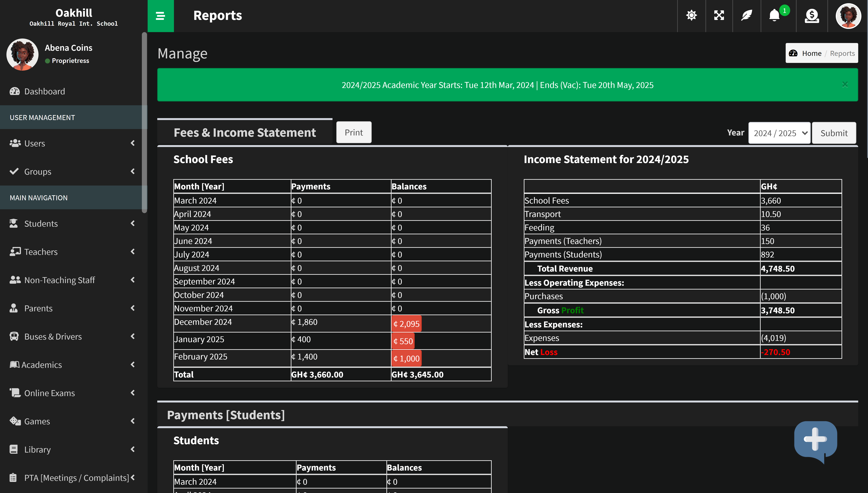
Task: Open the Year 2024 / 2025 dropdown
Action: click(779, 133)
